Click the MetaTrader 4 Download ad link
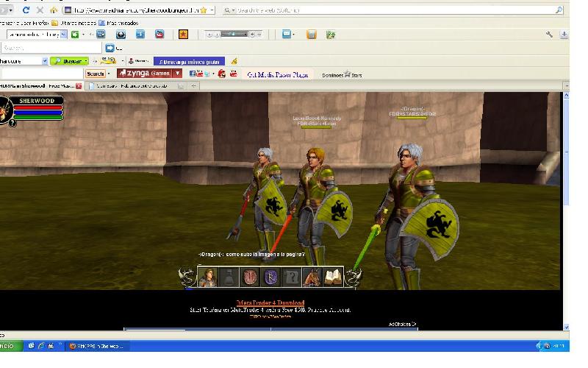 coord(270,302)
